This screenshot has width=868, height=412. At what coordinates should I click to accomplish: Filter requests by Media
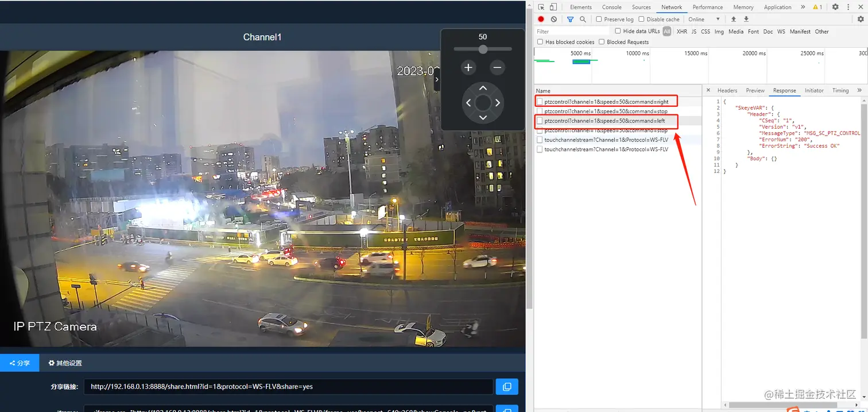pyautogui.click(x=736, y=32)
